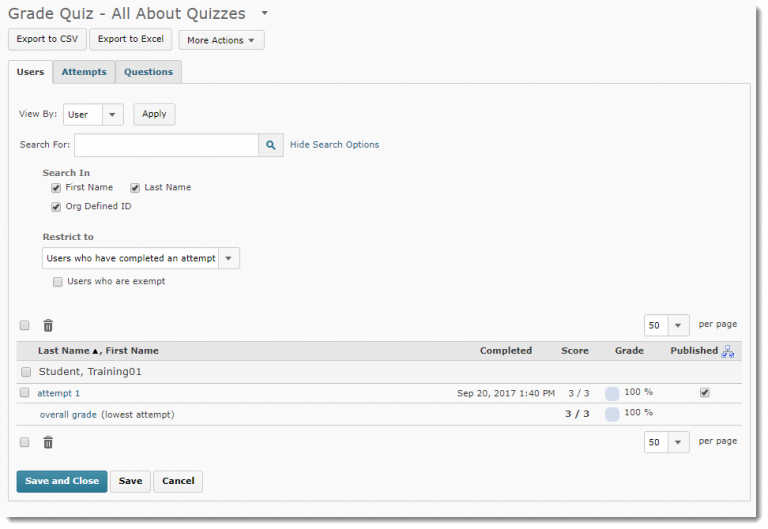Viewport: 768px width, 529px height.
Task: Uncheck Published checkbox for attempt 1
Action: point(705,393)
